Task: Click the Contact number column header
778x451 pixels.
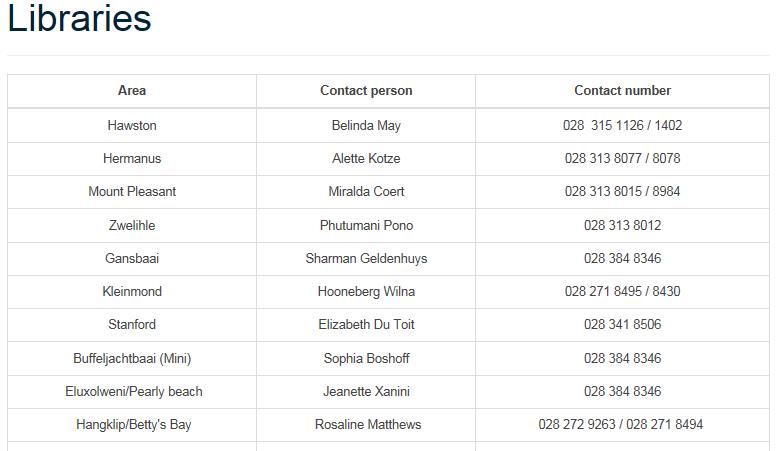Action: pyautogui.click(x=622, y=91)
